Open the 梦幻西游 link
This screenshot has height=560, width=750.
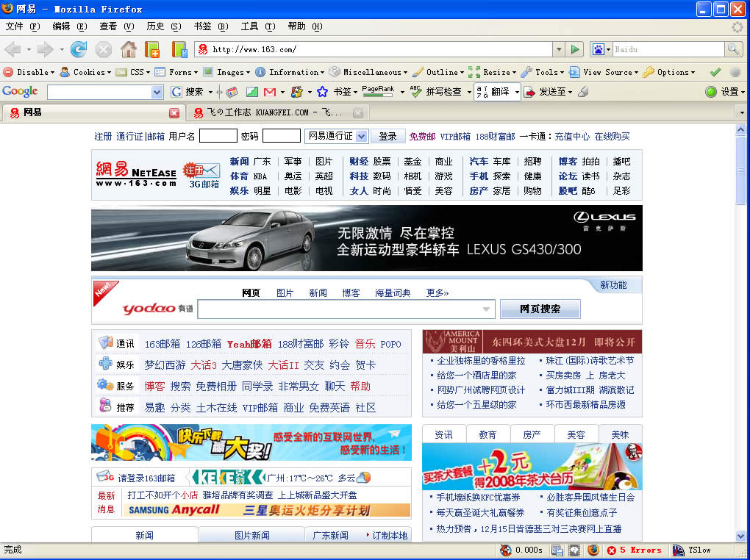(x=165, y=365)
